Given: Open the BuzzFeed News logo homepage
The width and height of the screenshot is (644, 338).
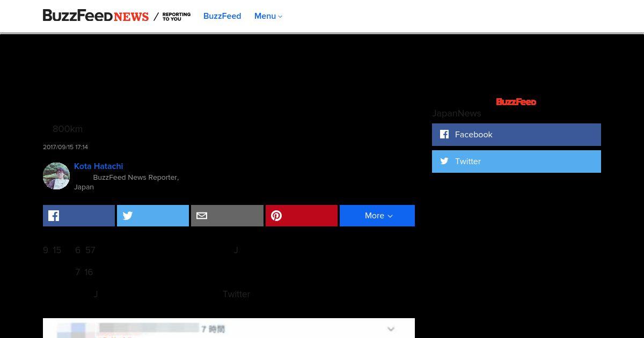Looking at the screenshot, I should [x=96, y=16].
